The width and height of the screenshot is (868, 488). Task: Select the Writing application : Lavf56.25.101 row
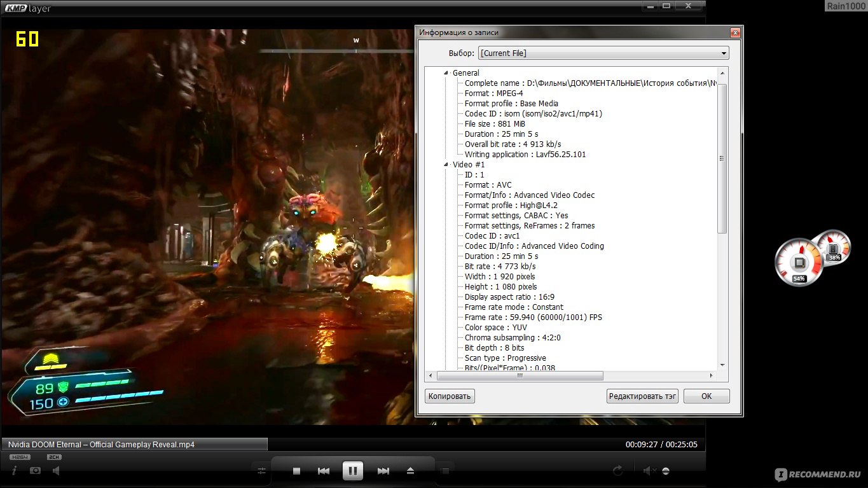pyautogui.click(x=525, y=155)
